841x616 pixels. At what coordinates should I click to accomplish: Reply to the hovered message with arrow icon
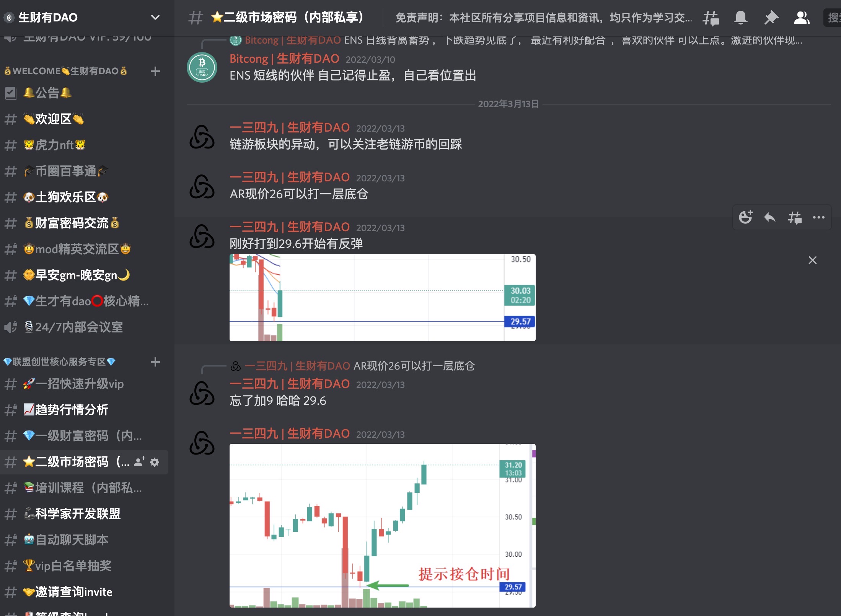point(770,217)
